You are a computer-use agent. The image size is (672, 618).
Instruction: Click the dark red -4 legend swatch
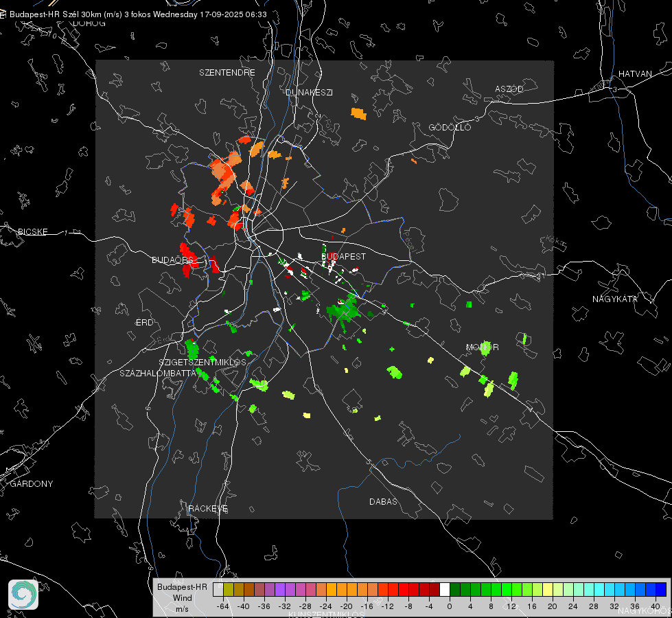435,590
